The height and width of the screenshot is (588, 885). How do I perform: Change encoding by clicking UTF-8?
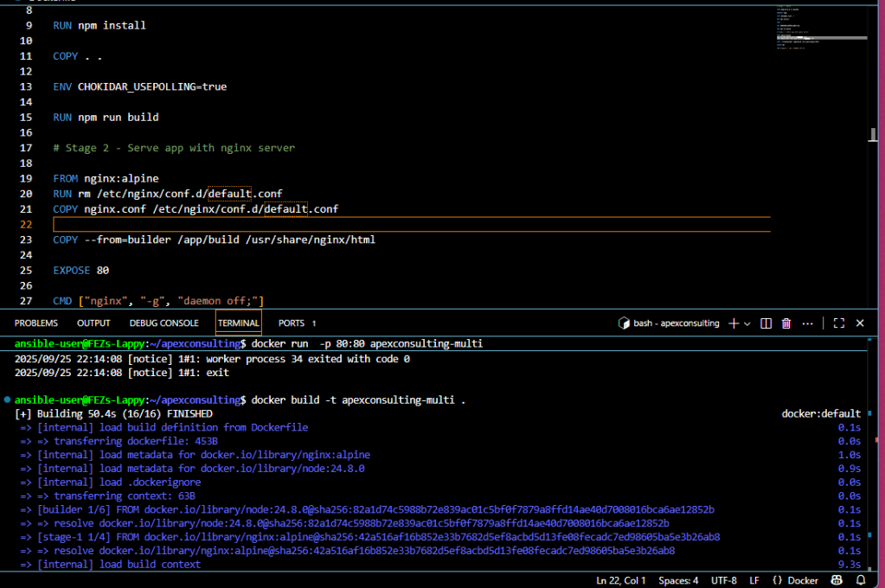click(x=723, y=580)
